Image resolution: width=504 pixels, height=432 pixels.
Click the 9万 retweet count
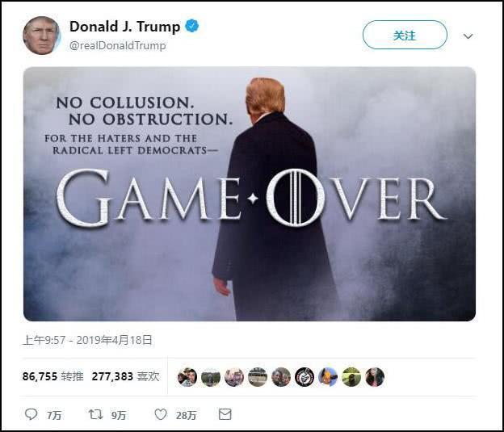click(x=119, y=415)
